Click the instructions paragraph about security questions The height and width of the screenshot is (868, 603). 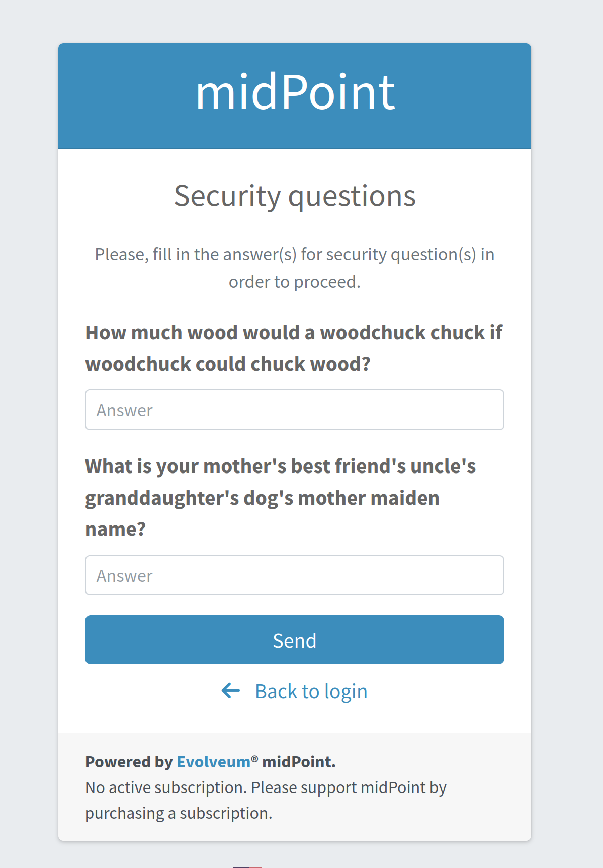pos(294,267)
